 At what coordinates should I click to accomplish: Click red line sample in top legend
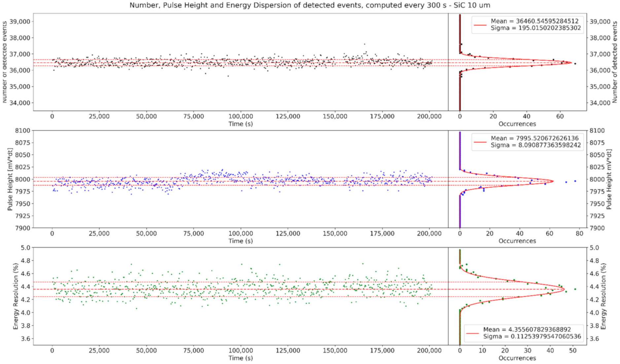coord(480,25)
